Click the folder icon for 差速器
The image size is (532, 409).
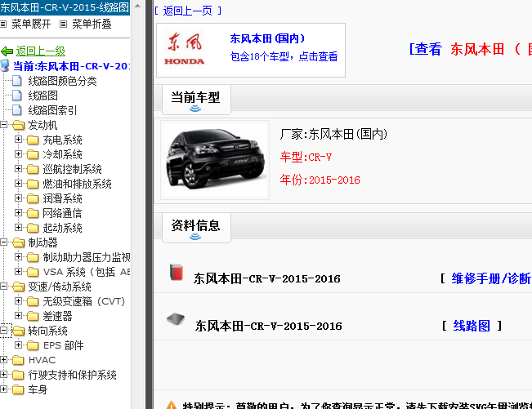(33, 316)
